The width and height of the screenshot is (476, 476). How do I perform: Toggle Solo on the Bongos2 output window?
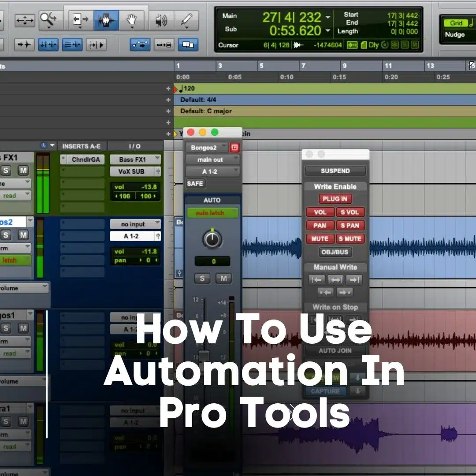tap(202, 278)
